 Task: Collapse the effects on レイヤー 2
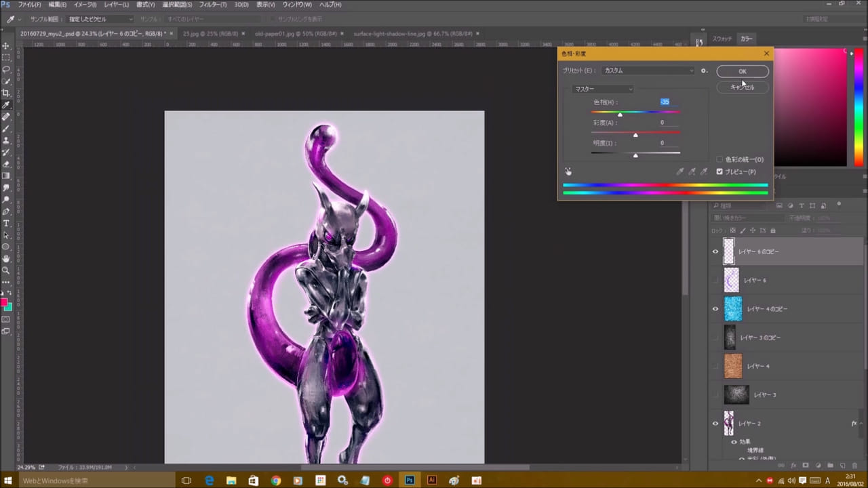point(861,424)
